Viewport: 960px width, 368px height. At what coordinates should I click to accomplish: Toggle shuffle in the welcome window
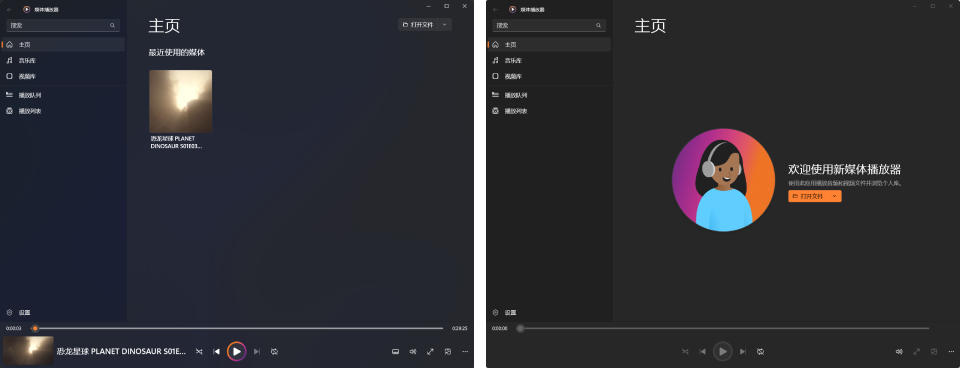coord(685,351)
